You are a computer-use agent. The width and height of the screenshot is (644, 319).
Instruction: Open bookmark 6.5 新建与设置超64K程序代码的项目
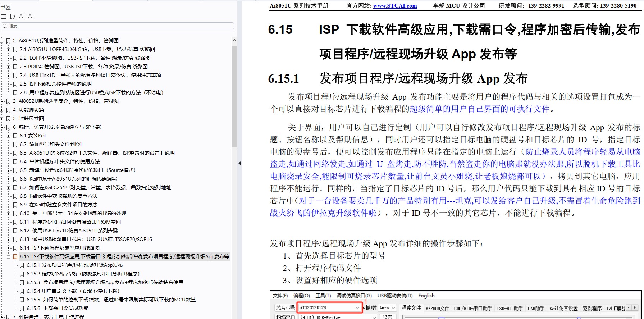click(78, 170)
